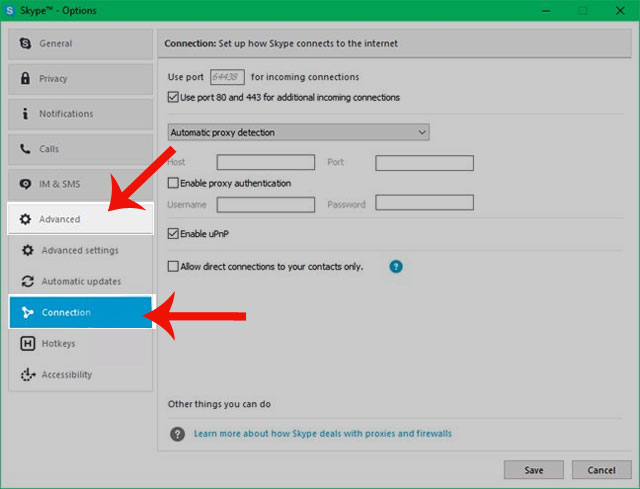
Task: Open the Notifications options section
Action: pyautogui.click(x=80, y=114)
